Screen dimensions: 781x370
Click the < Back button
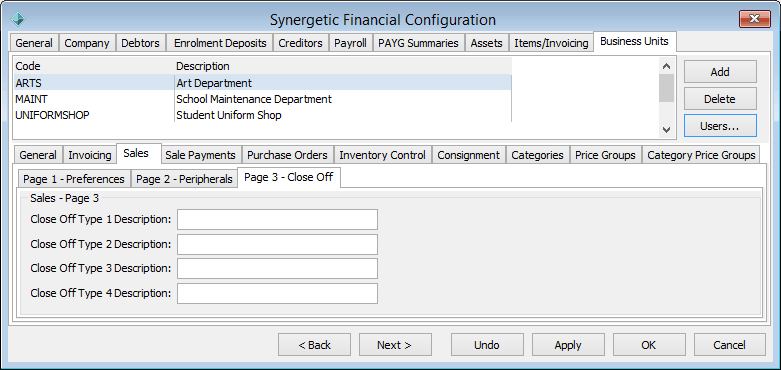(x=314, y=345)
